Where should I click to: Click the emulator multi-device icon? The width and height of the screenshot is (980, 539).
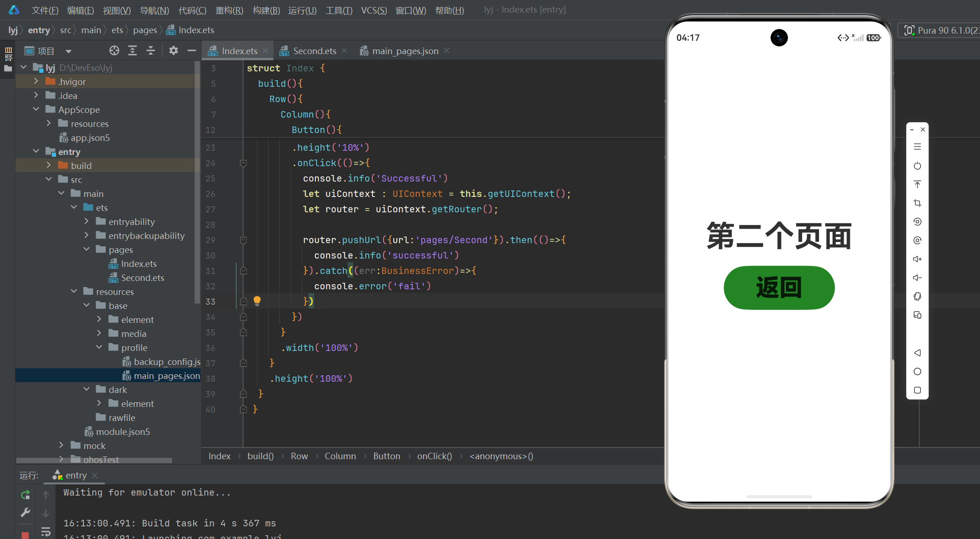[x=917, y=315]
